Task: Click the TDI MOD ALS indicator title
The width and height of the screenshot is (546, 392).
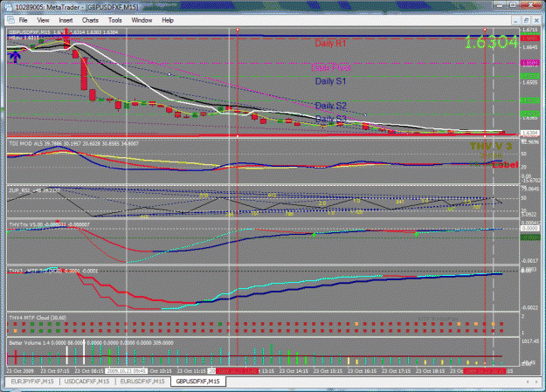Action: pos(74,143)
